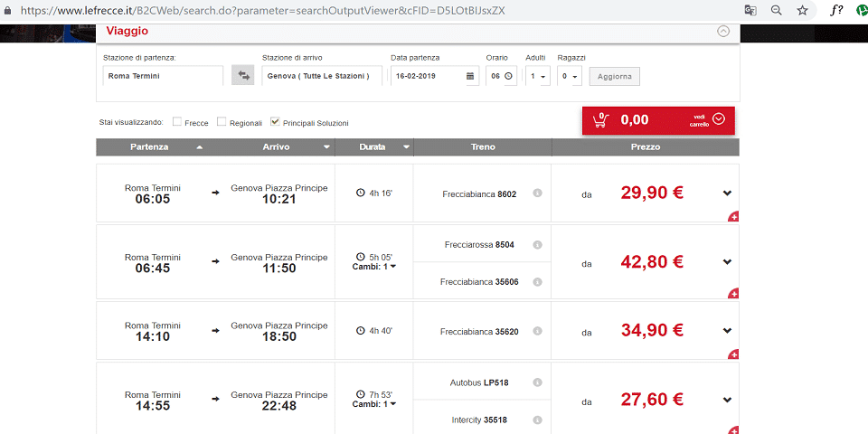Open info icon for Frecciabianca 8602
The width and height of the screenshot is (868, 434).
(537, 193)
